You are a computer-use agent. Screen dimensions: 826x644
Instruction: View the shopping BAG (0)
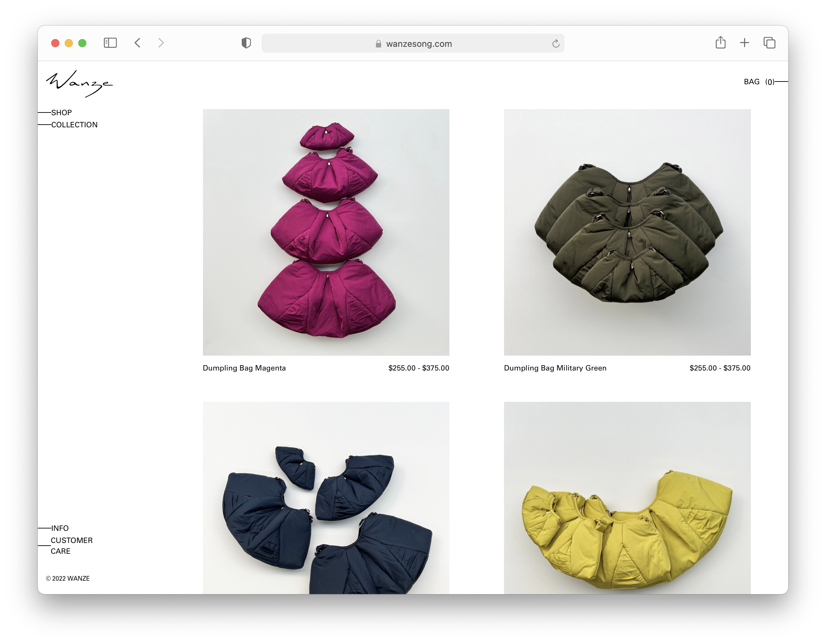(759, 82)
